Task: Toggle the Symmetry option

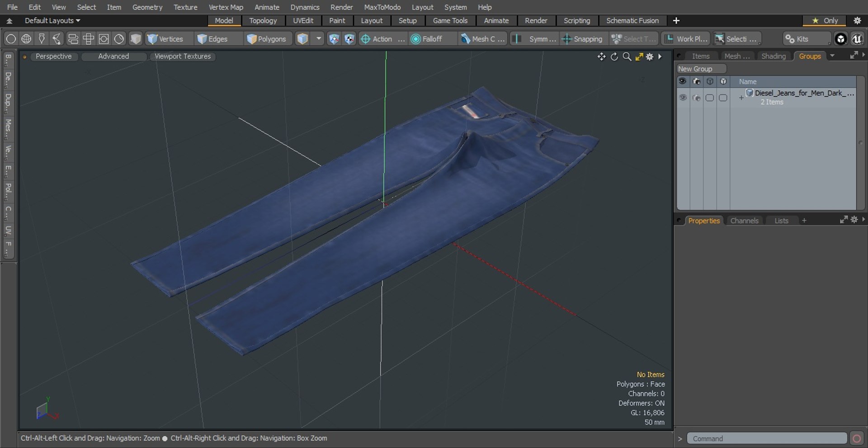Action: point(535,39)
